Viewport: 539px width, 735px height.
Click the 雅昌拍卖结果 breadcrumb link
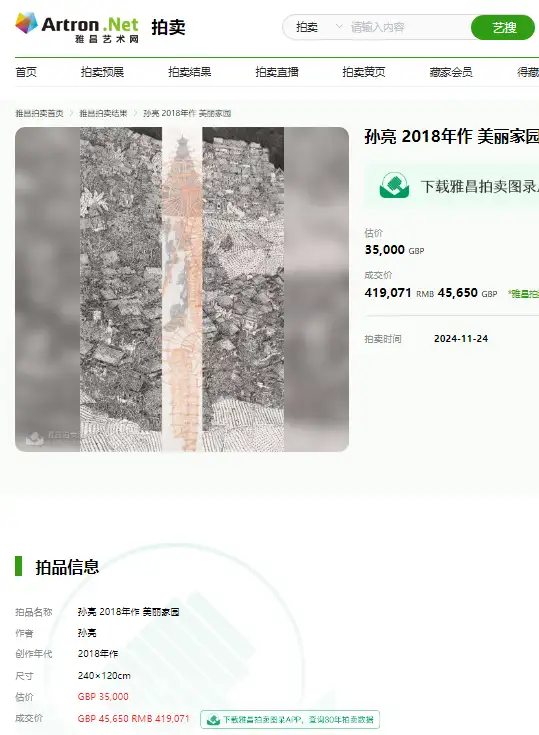(x=103, y=113)
